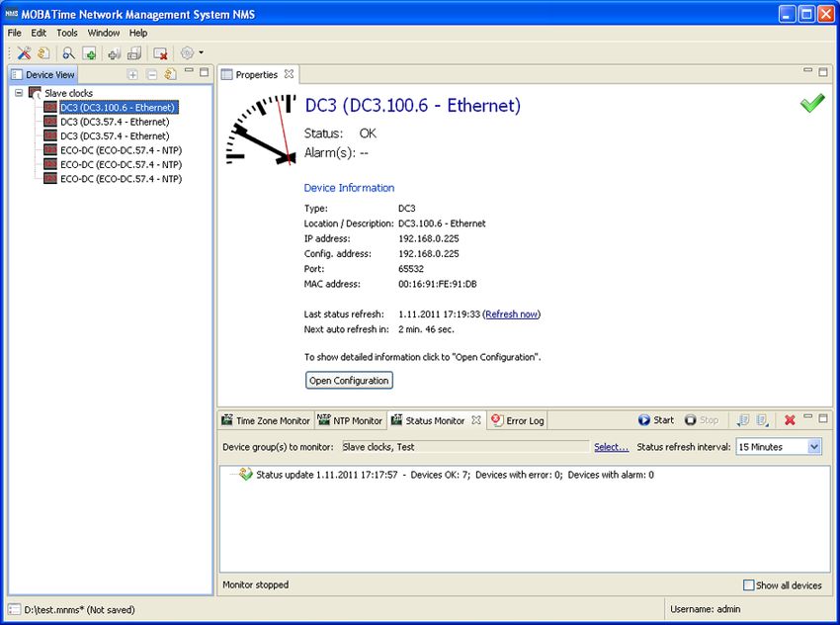Minimize the Properties panel
The width and height of the screenshot is (840, 625).
(808, 70)
